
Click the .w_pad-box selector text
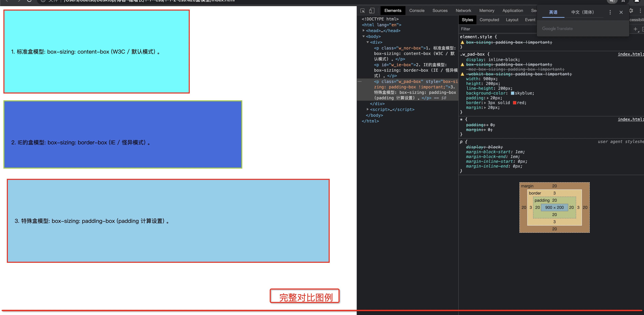tap(472, 54)
